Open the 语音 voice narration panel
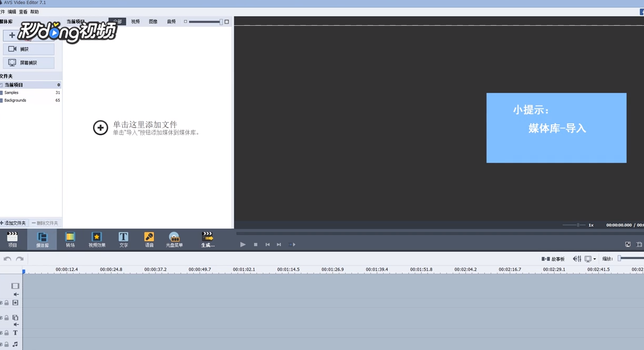The width and height of the screenshot is (644, 350). pyautogui.click(x=149, y=239)
